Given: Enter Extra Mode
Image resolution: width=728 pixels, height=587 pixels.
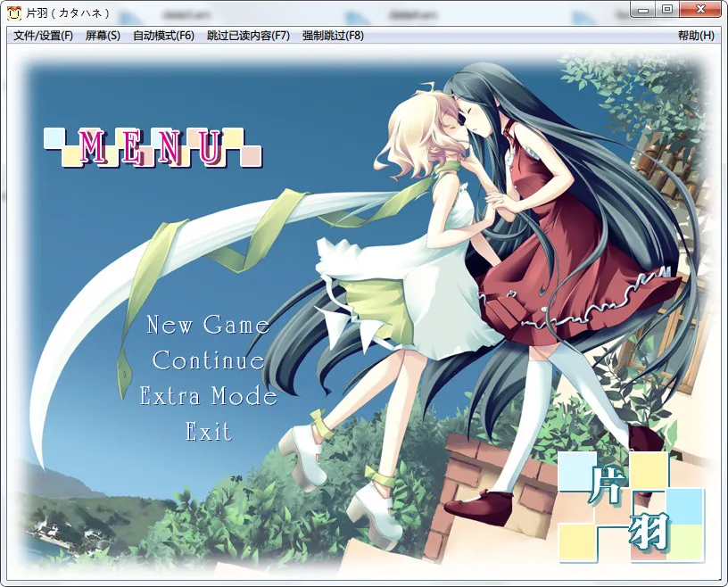Looking at the screenshot, I should [208, 396].
